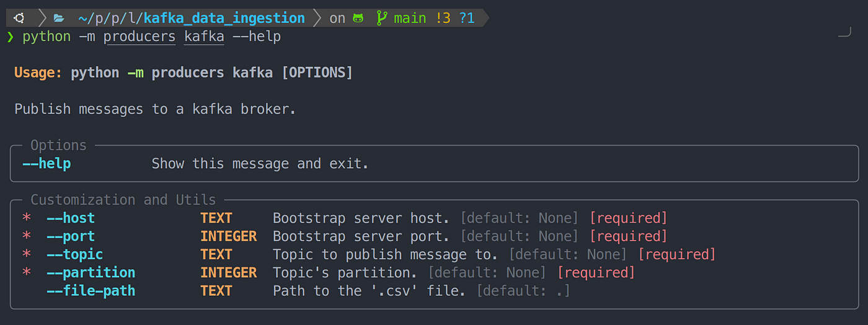Click the red asterisk beside --host
The image size is (868, 325).
(x=27, y=218)
